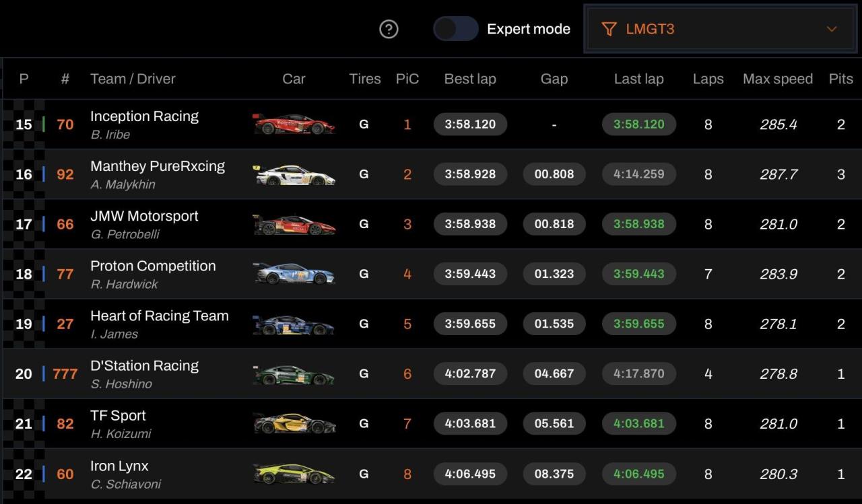Toggle Expert mode switch on

(x=455, y=29)
